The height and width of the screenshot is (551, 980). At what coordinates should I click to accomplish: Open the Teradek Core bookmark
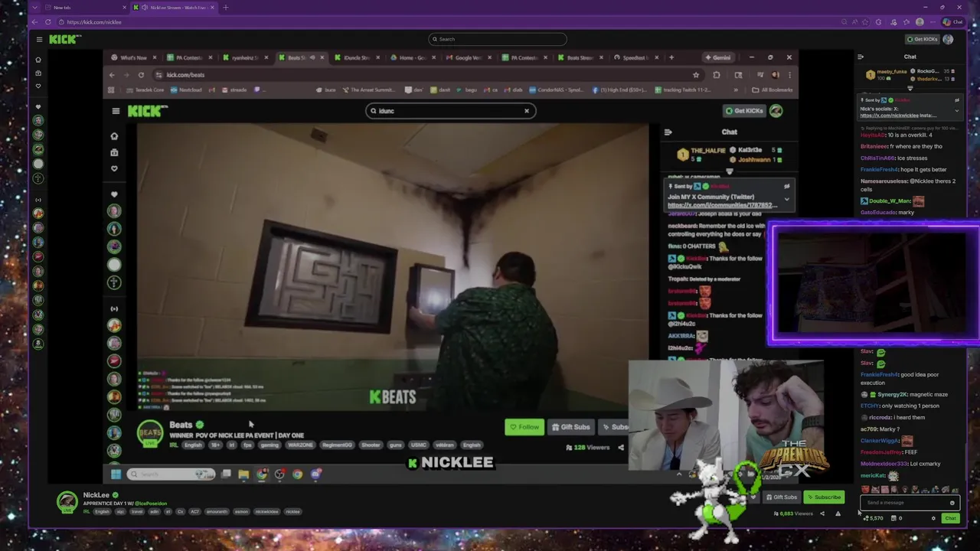click(x=145, y=90)
